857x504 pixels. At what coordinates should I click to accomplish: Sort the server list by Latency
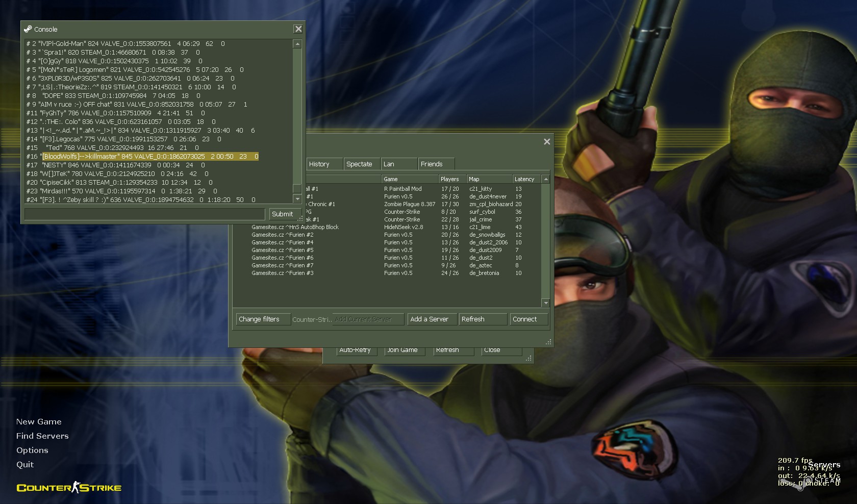(x=524, y=179)
